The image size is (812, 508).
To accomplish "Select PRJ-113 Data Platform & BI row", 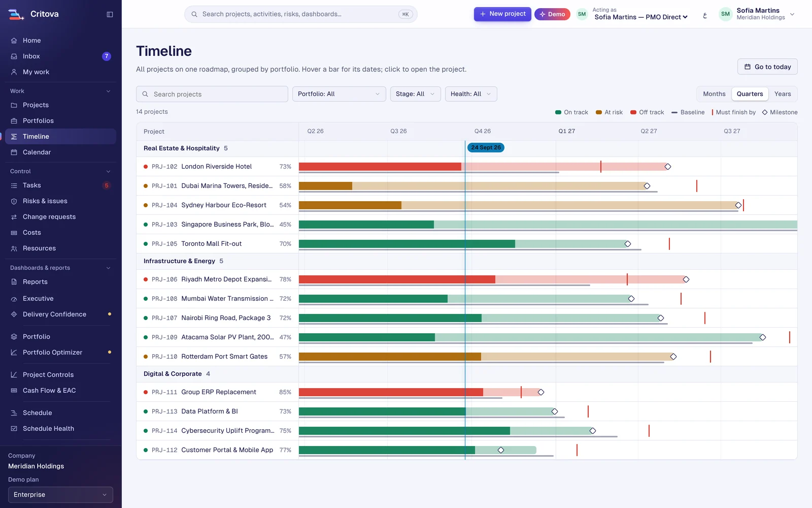I will pos(217,411).
